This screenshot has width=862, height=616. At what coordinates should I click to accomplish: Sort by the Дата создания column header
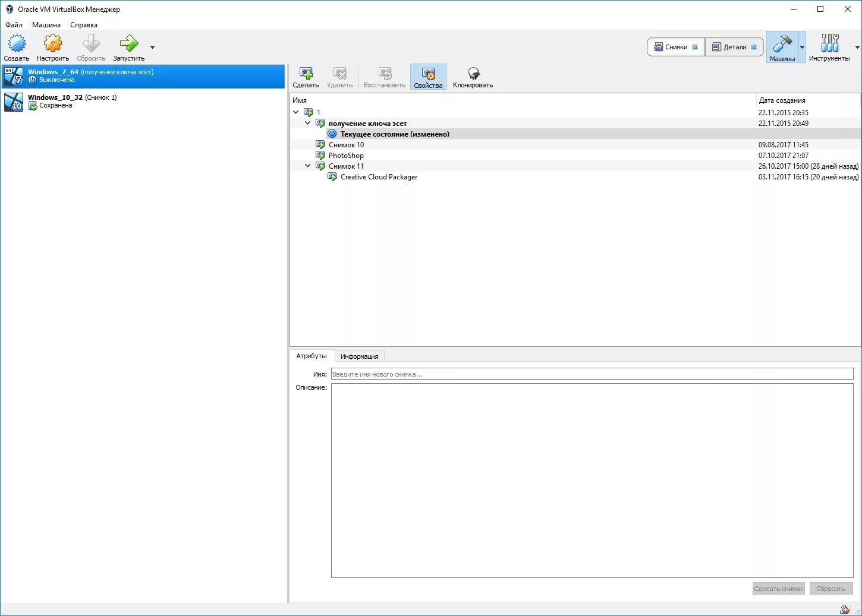point(808,100)
